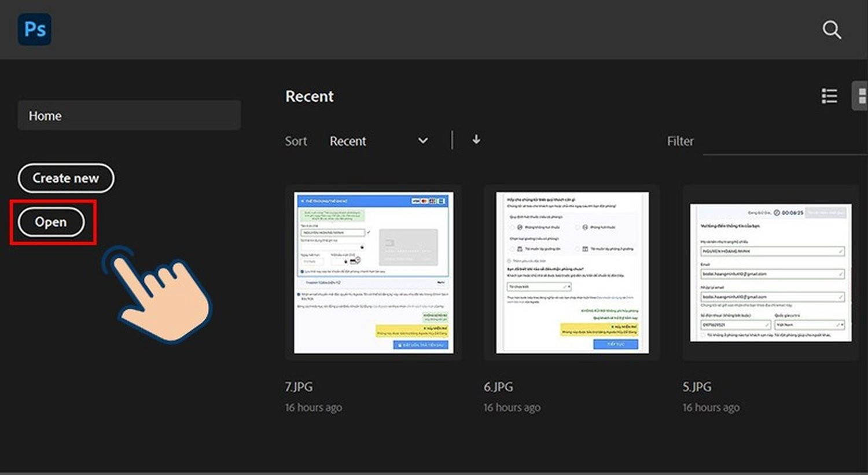Click the Create new button
The width and height of the screenshot is (868, 475).
pyautogui.click(x=66, y=178)
